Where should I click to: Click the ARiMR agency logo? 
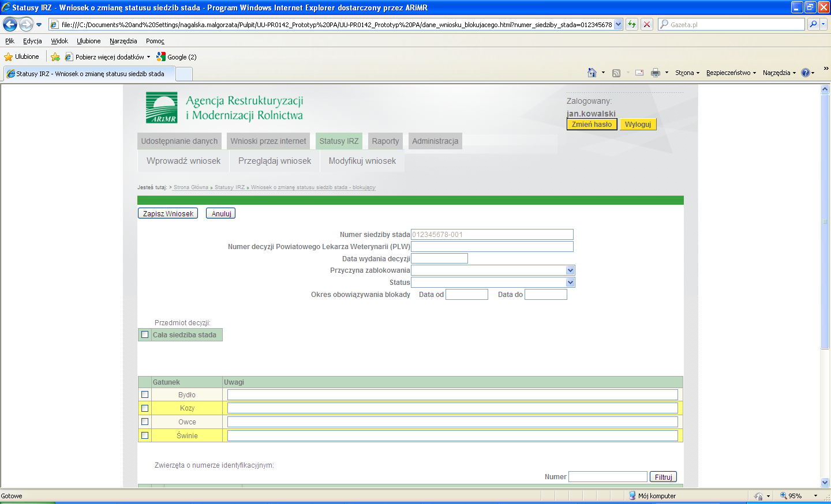click(162, 108)
